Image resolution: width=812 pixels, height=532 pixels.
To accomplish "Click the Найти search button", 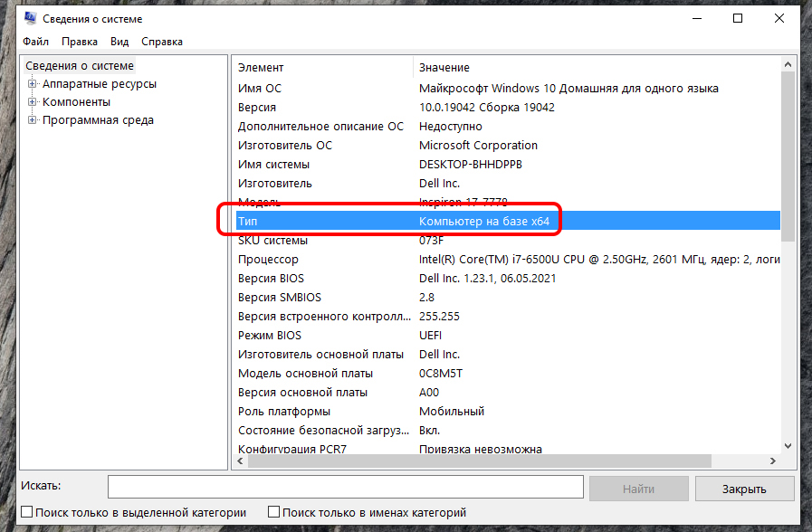I will [x=638, y=489].
